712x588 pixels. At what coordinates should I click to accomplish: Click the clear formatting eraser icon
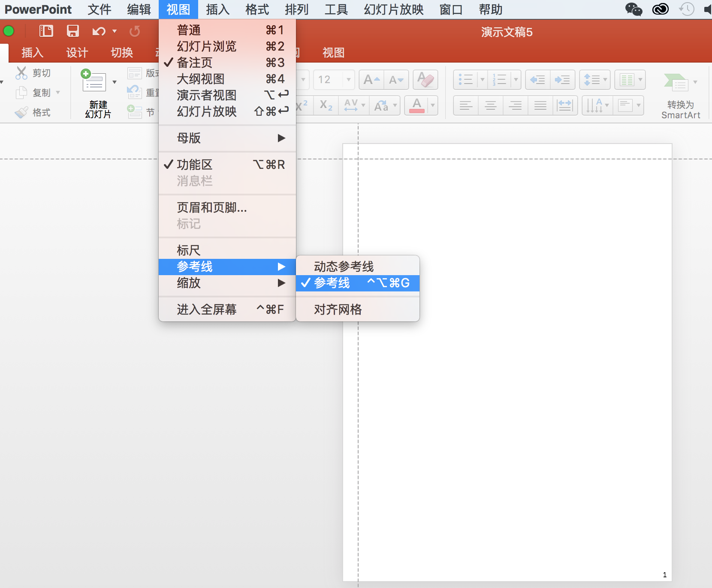pos(425,80)
